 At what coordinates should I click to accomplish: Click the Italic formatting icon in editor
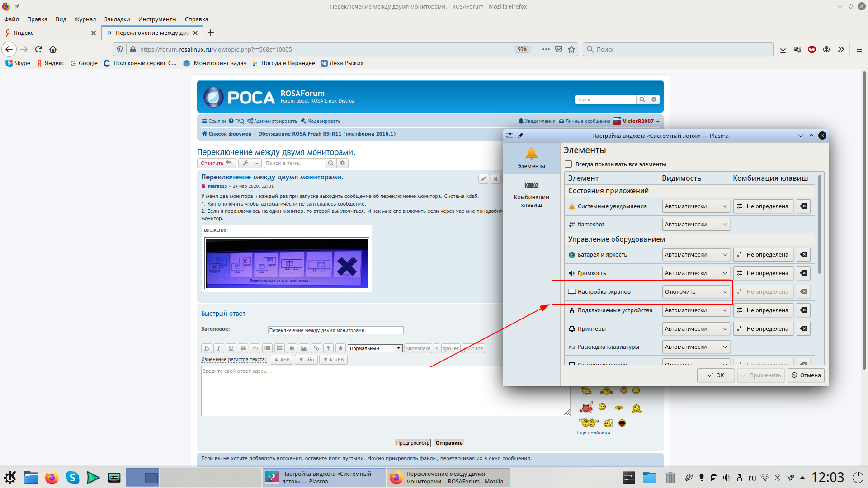point(219,348)
